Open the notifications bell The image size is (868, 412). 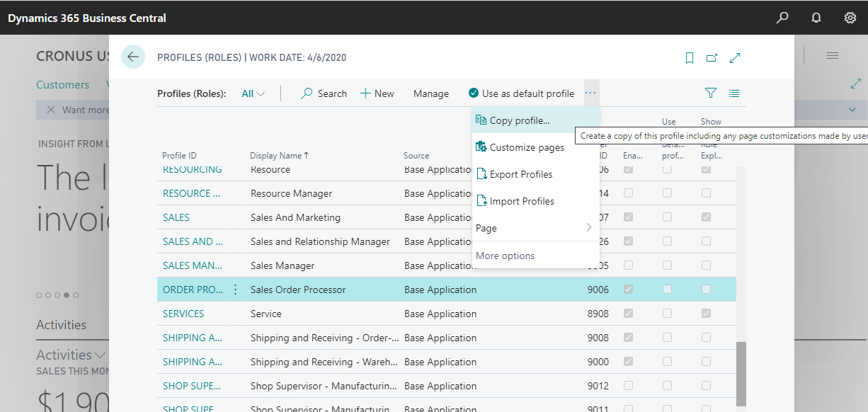pyautogui.click(x=816, y=18)
